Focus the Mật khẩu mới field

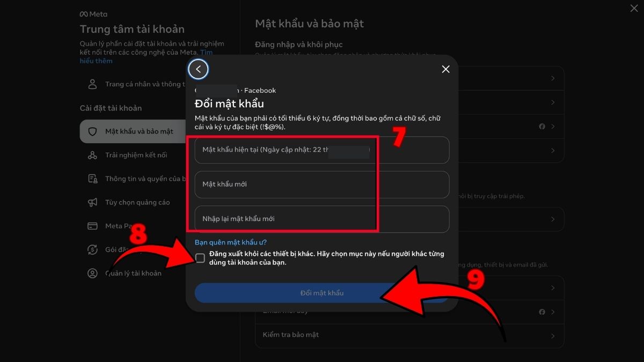tap(322, 184)
